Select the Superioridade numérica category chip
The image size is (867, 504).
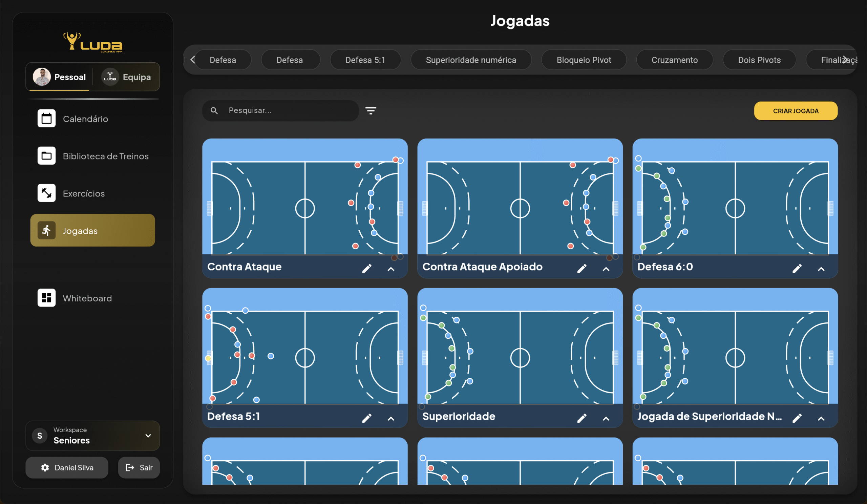click(471, 60)
